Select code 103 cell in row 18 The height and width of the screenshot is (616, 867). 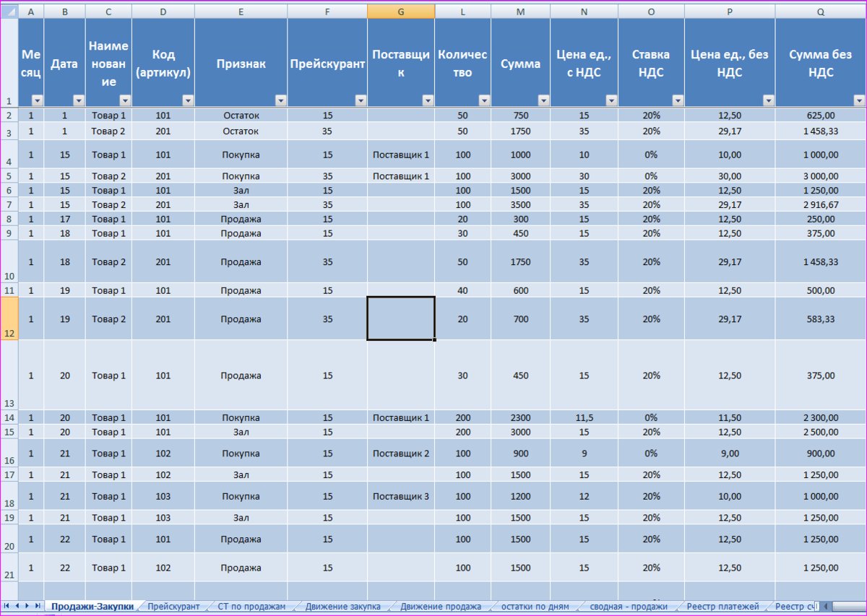[163, 496]
